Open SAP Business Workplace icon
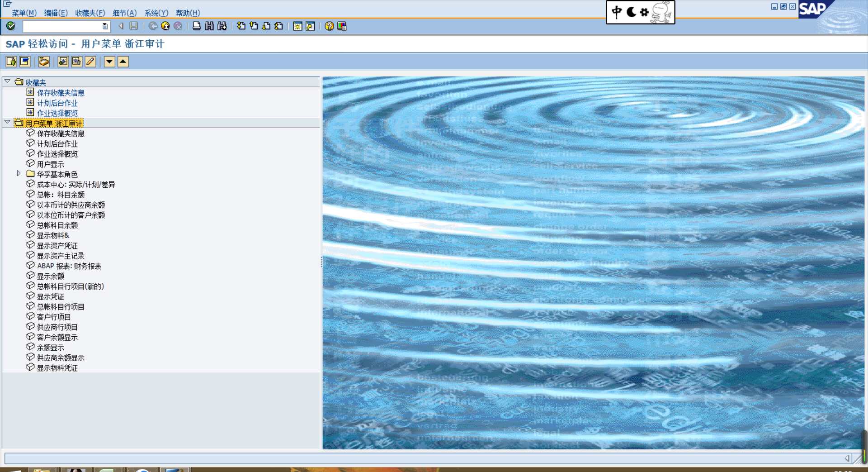 click(44, 62)
